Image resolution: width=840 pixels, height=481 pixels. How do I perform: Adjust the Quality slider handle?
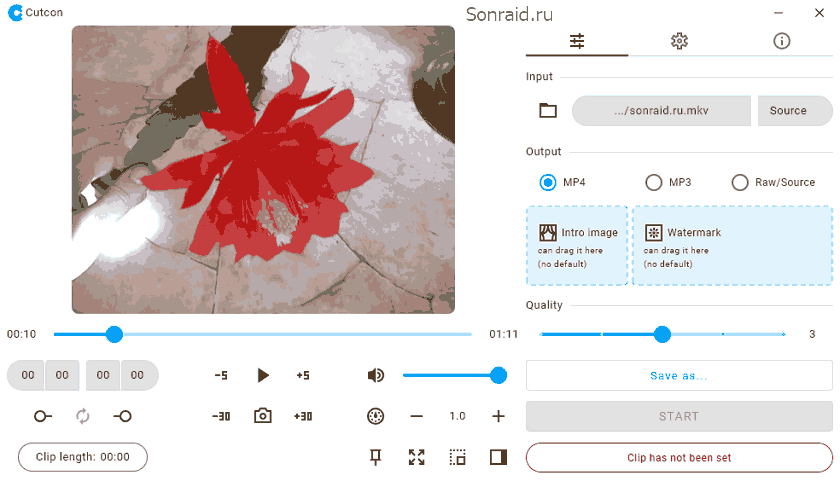(x=663, y=334)
